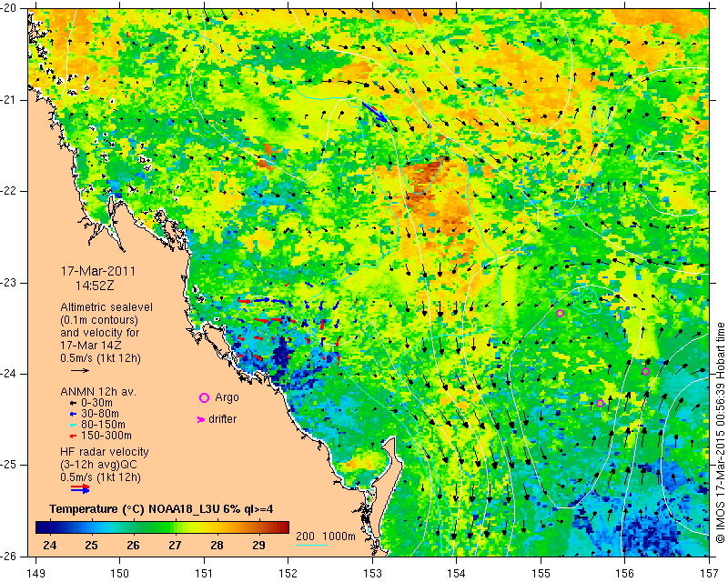Click the yellow 27.5°C colorbar region
728x582 pixels.
click(x=196, y=527)
